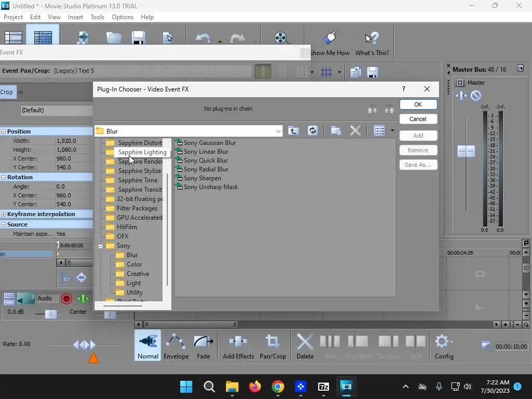
Task: Open the View menu
Action: (54, 17)
